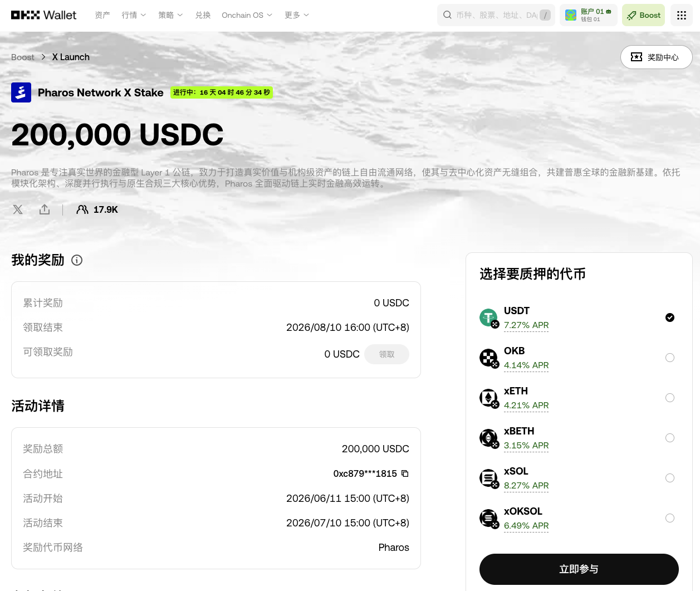Click the OKB token icon

pos(489,358)
